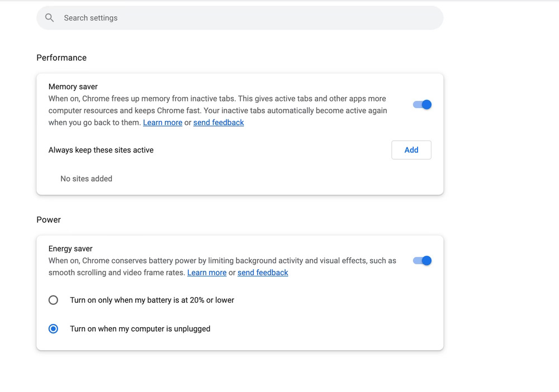This screenshot has height=392, width=559.
Task: Disable the Energy saver switch
Action: 422,261
